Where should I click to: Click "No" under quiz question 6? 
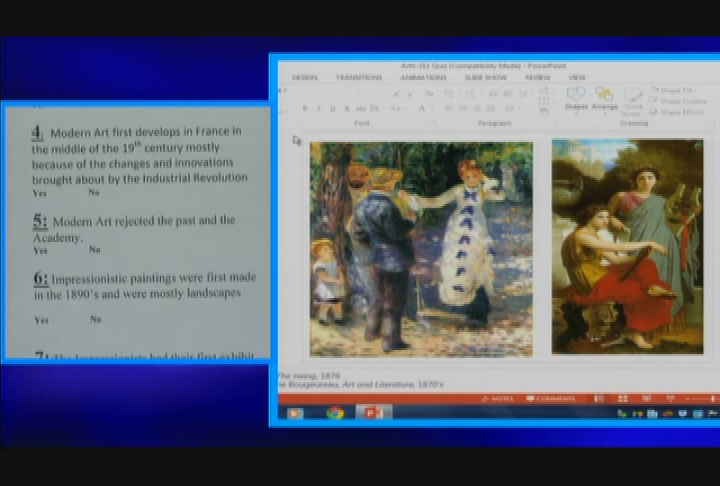[96, 319]
